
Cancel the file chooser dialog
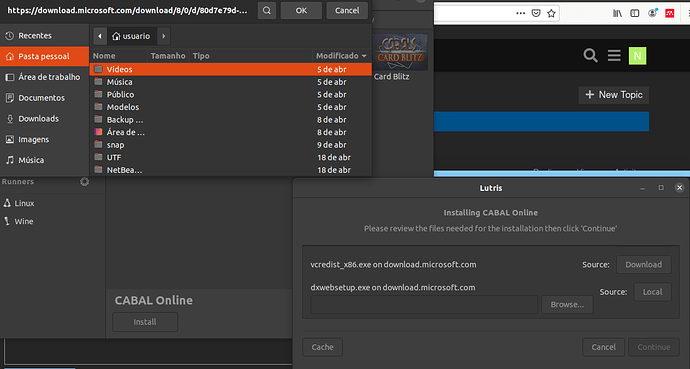click(347, 11)
